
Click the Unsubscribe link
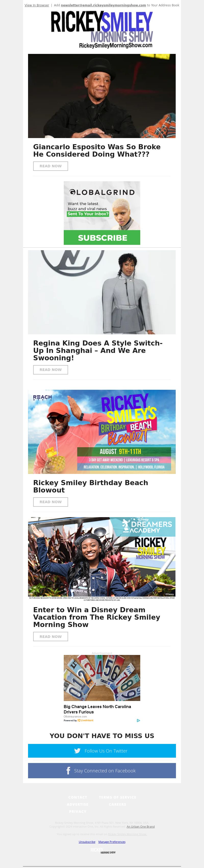(x=87, y=842)
